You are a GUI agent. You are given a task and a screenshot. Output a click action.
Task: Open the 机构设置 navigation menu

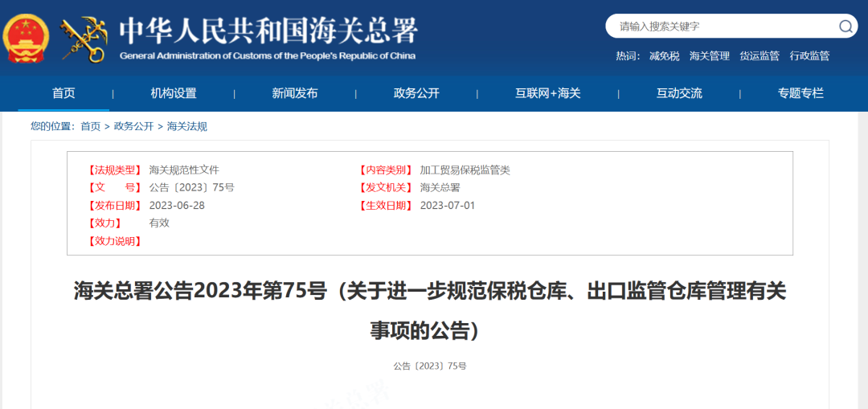[x=174, y=93]
